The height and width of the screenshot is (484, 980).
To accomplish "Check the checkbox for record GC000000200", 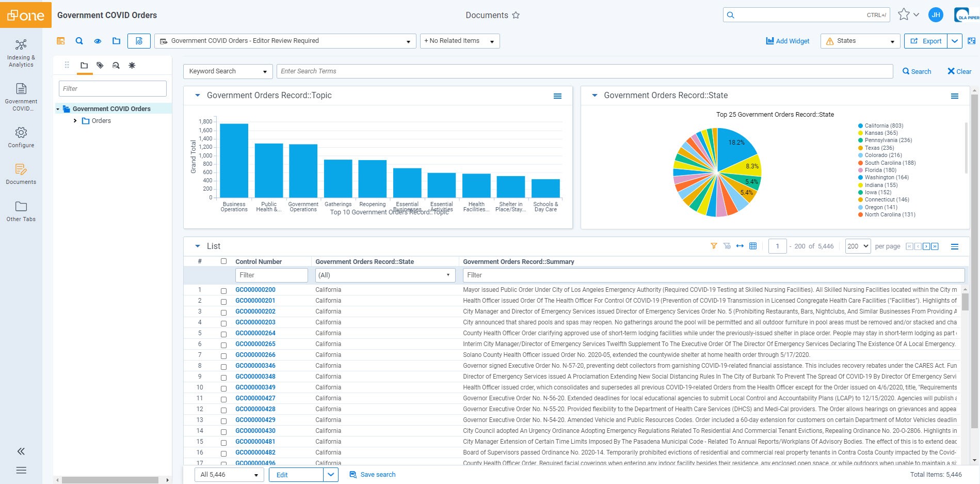I will point(223,291).
